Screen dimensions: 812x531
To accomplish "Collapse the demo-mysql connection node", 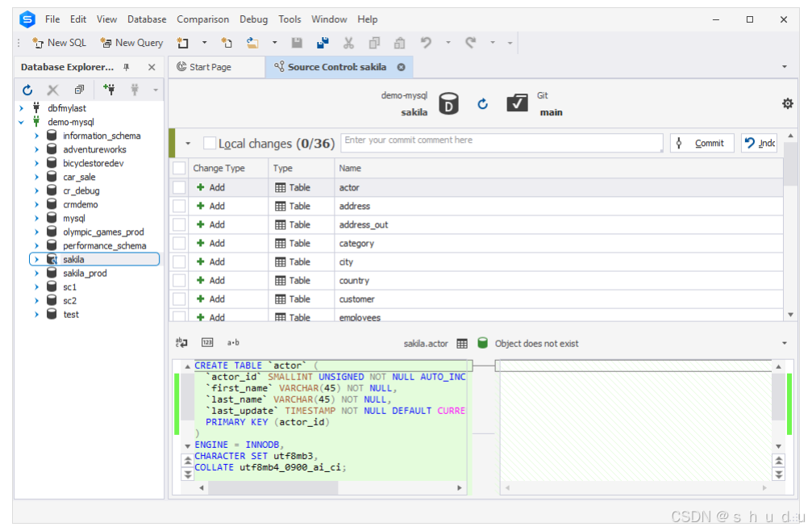I will pos(21,123).
